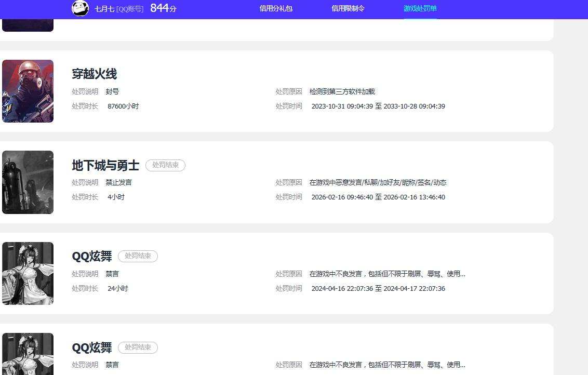
Task: Click the 穿越火线 title
Action: (x=95, y=74)
